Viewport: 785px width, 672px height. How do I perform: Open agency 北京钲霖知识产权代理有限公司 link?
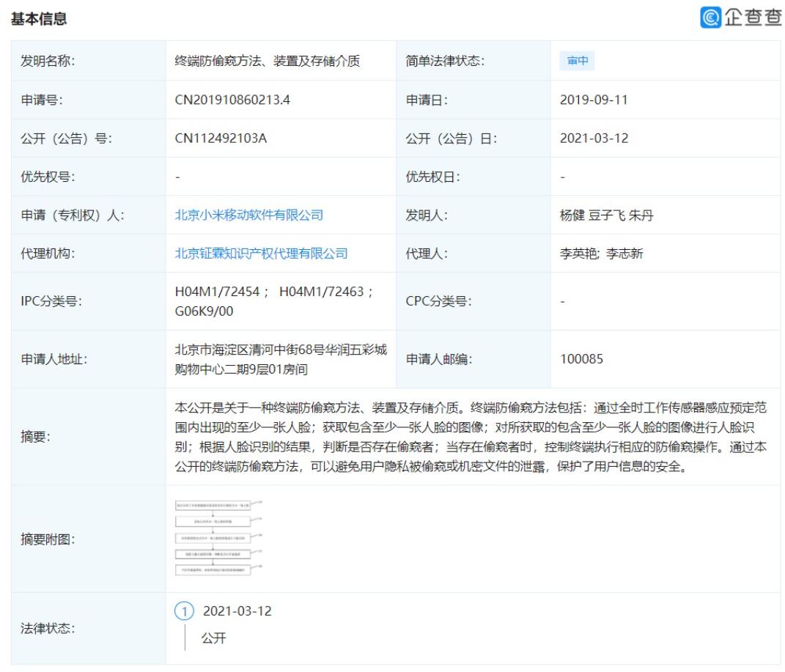[261, 254]
